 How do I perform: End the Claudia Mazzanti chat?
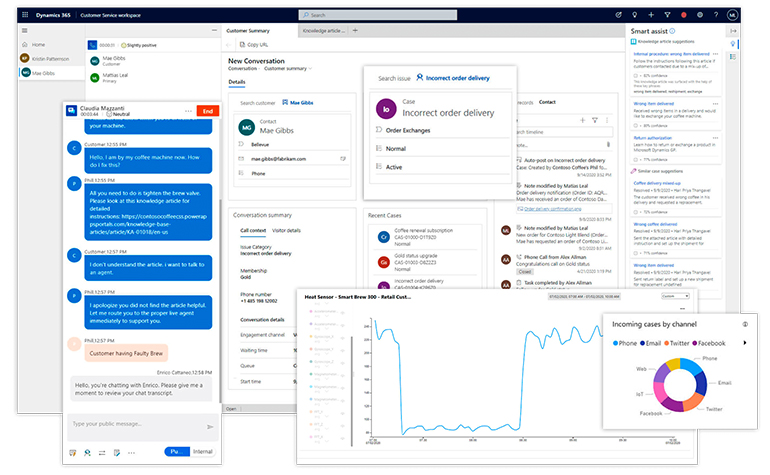tap(208, 111)
